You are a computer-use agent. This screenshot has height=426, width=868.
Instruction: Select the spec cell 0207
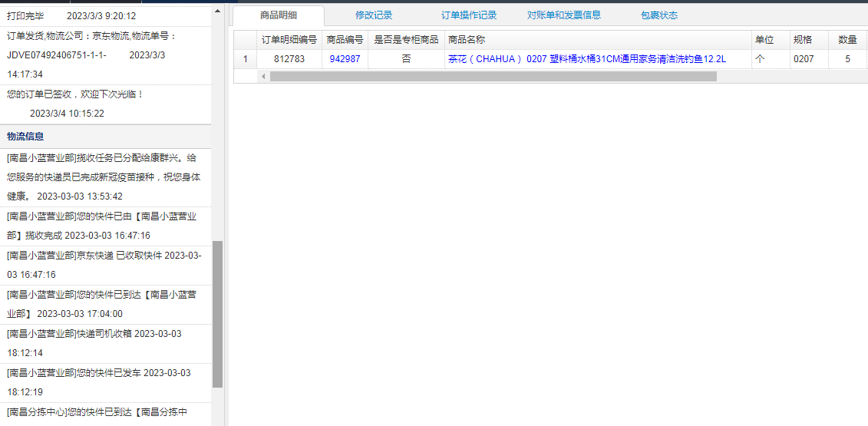point(808,59)
